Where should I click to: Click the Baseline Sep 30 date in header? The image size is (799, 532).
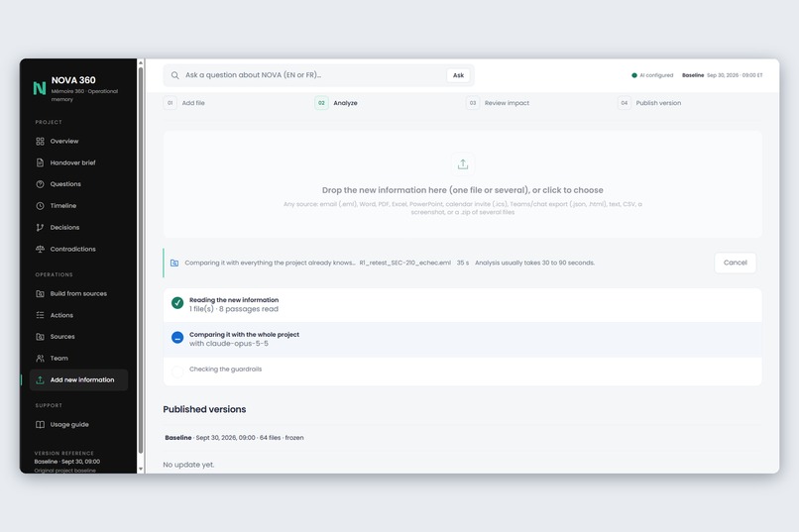click(722, 75)
